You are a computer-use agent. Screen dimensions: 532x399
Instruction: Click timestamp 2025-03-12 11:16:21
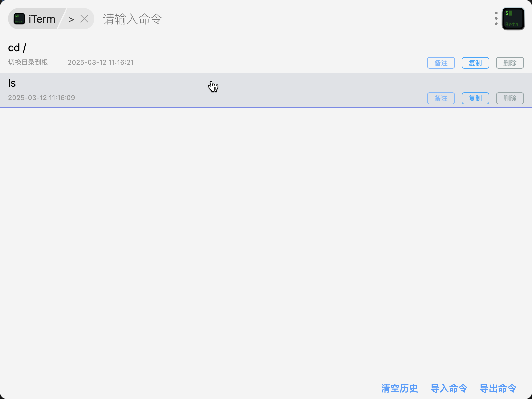101,62
